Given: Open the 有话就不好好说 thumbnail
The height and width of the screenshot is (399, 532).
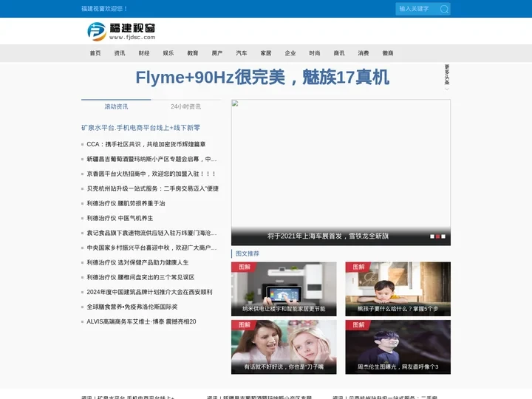Looking at the screenshot, I should (284, 347).
